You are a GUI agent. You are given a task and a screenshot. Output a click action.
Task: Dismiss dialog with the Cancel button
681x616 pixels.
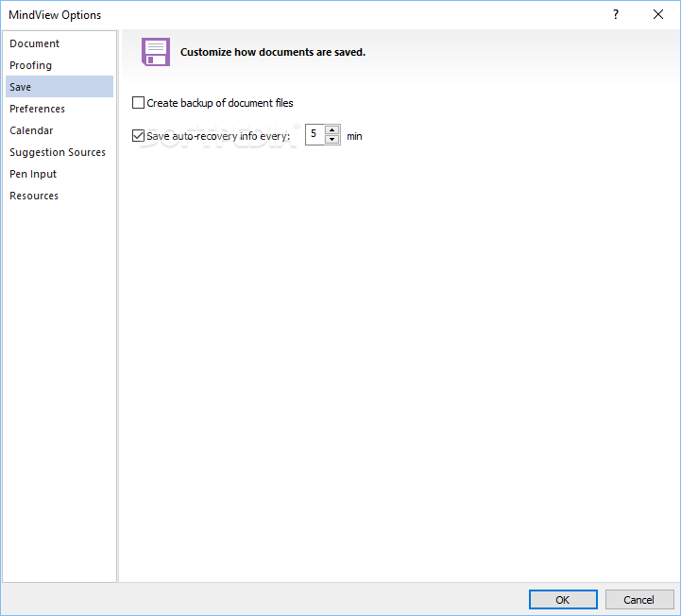(x=639, y=600)
